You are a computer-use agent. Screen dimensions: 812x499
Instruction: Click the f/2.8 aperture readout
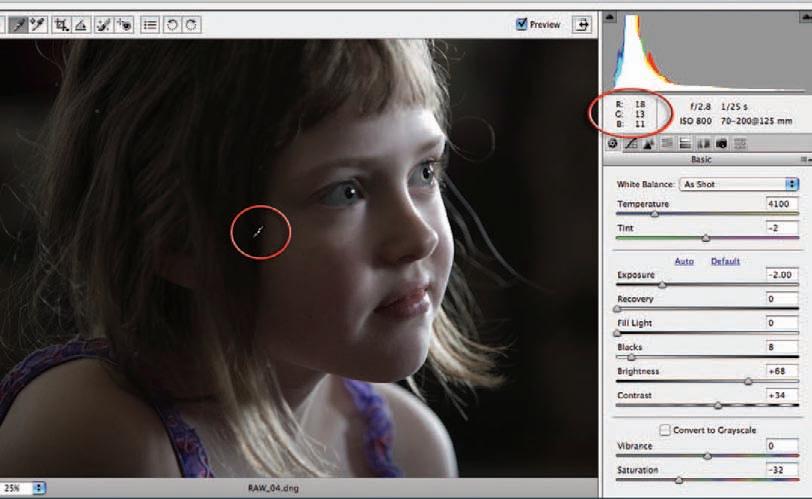click(x=700, y=107)
